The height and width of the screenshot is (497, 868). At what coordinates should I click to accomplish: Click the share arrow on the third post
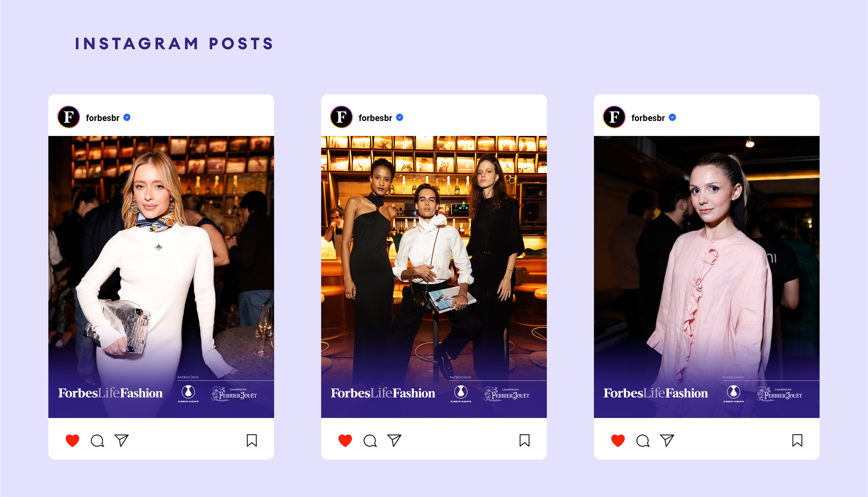(x=667, y=440)
